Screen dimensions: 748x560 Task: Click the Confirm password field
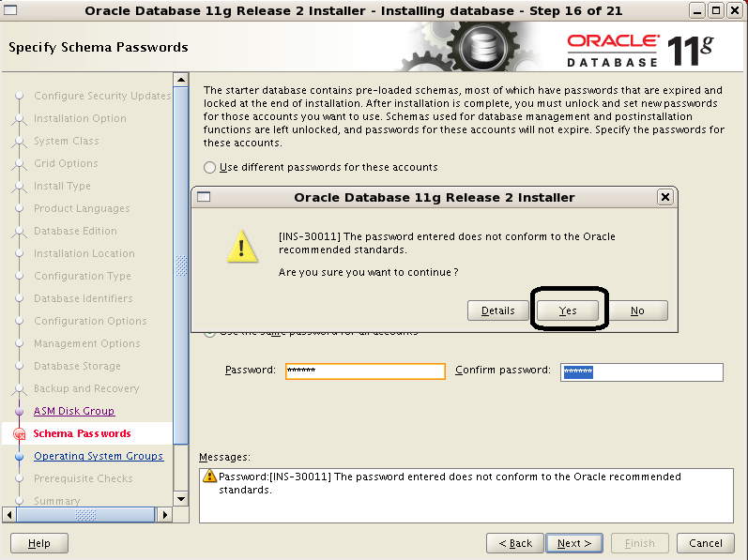pyautogui.click(x=642, y=372)
